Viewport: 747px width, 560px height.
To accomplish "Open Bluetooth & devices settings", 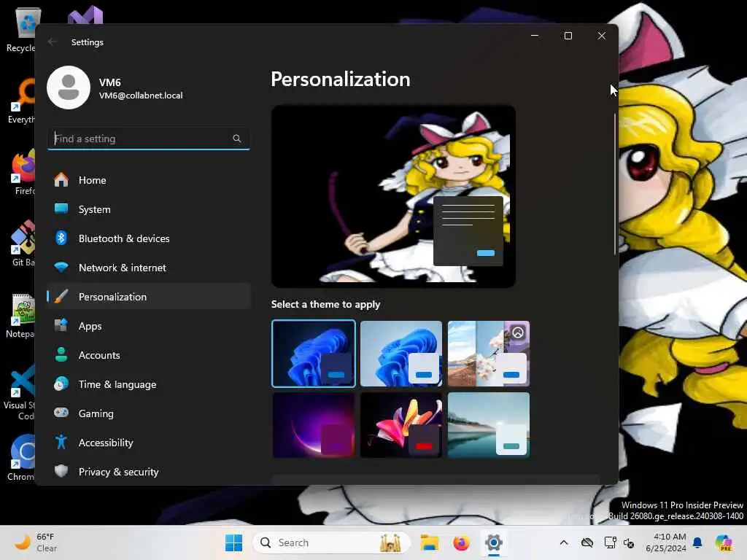I will click(x=149, y=238).
